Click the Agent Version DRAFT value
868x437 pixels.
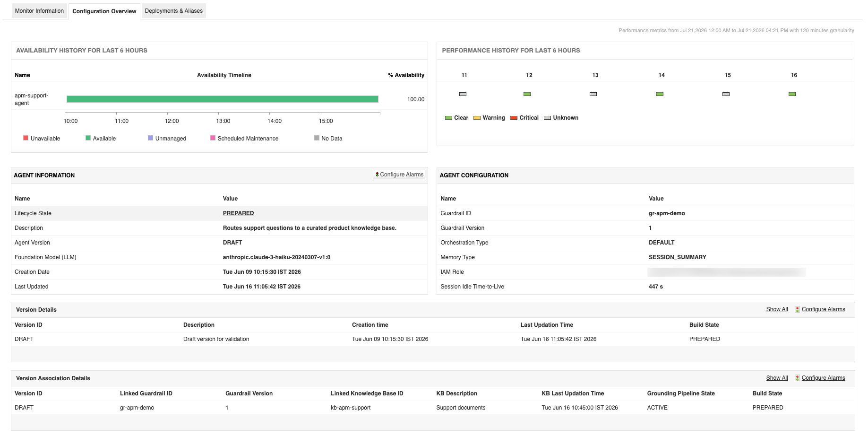232,243
